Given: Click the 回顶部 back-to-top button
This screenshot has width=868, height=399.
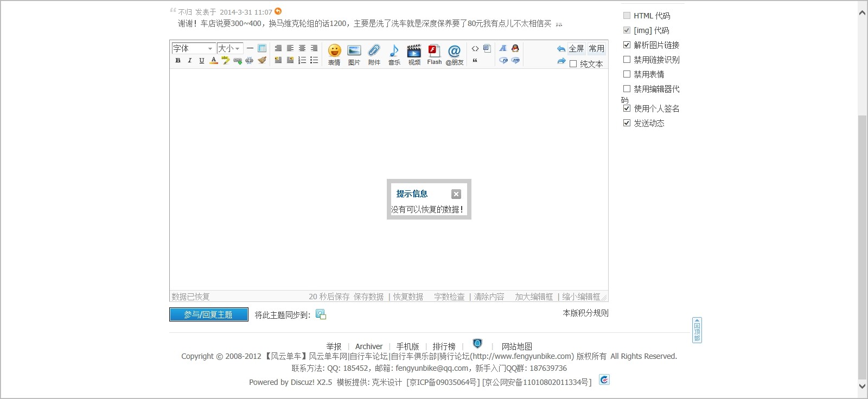Looking at the screenshot, I should tap(697, 330).
